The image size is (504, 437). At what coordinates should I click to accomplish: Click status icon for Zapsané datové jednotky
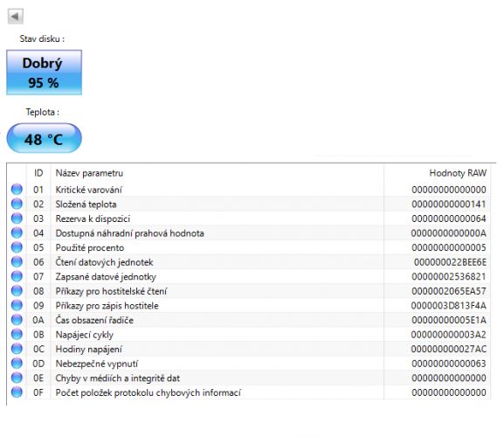pyautogui.click(x=17, y=276)
